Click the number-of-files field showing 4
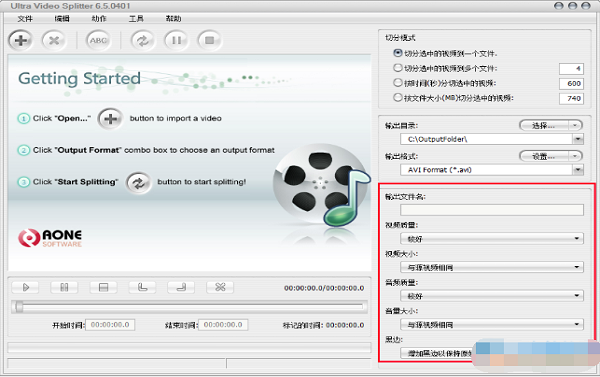Screen dimensions: 600x377 coord(571,69)
